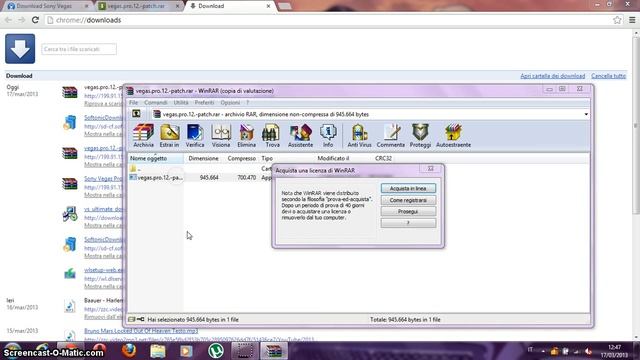Open the Opzioni menu
This screenshot has height=360, width=640.
tap(230, 102)
